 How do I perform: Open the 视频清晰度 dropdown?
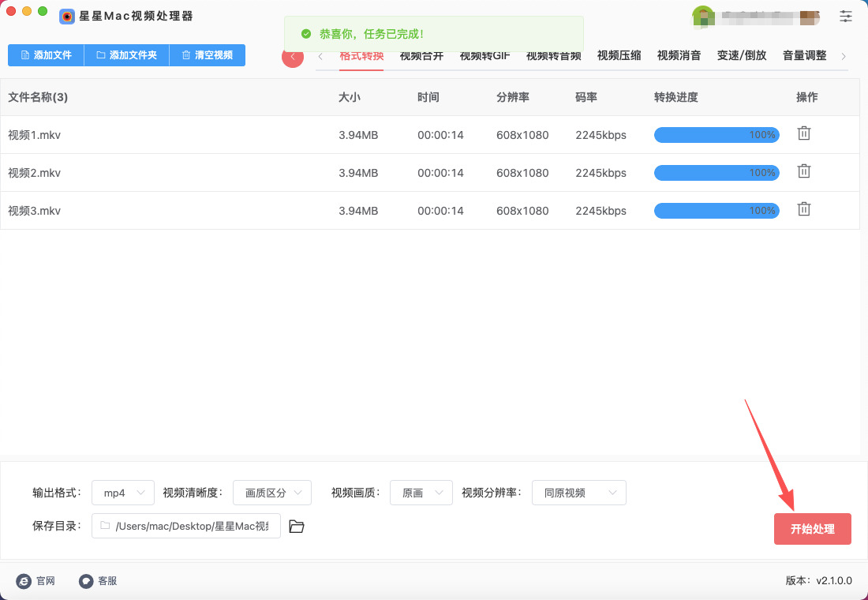(272, 493)
